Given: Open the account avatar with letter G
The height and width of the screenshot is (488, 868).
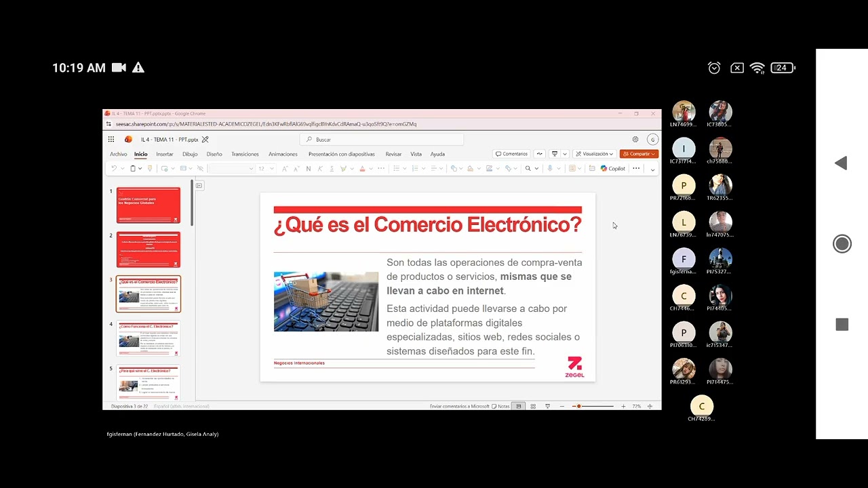Looking at the screenshot, I should 652,139.
